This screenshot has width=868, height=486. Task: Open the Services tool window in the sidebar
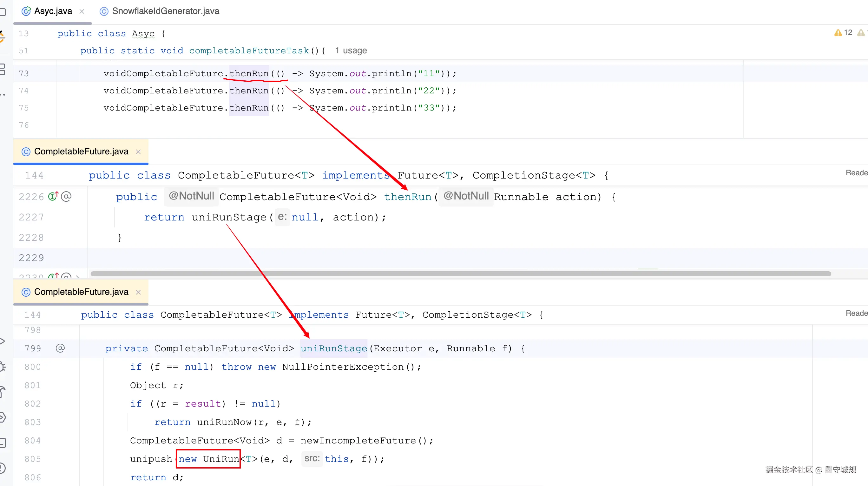coord(2,417)
